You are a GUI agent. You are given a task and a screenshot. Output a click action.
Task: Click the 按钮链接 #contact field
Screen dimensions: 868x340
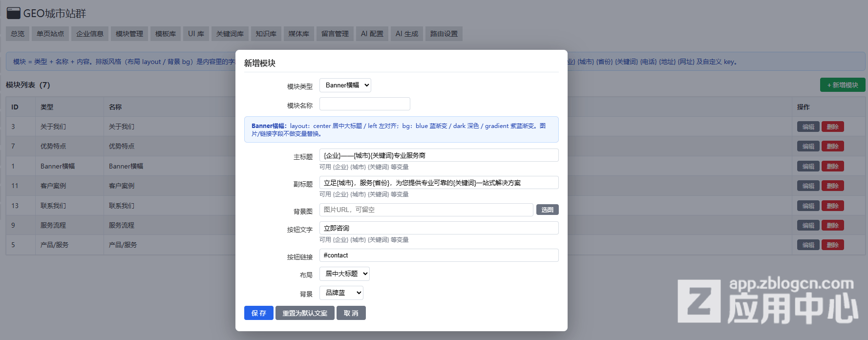pyautogui.click(x=439, y=255)
